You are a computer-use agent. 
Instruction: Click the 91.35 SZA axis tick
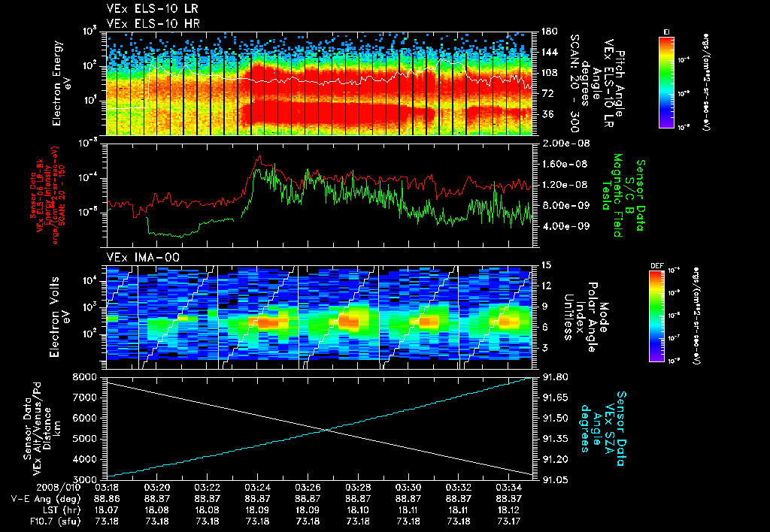tap(555, 439)
